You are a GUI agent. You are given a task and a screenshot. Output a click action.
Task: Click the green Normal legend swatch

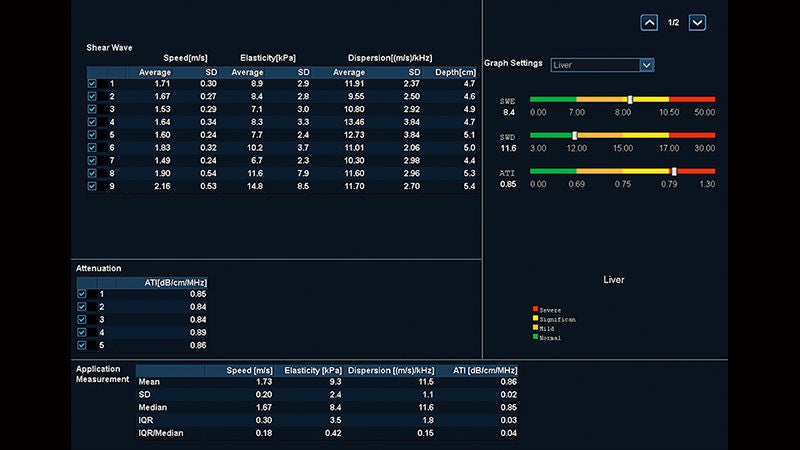[535, 337]
